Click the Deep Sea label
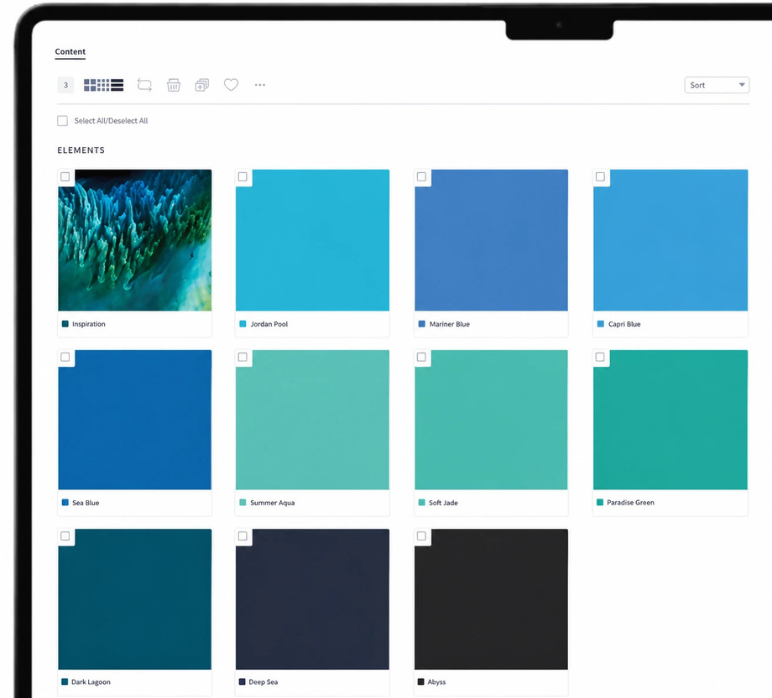The height and width of the screenshot is (698, 772). click(x=263, y=682)
